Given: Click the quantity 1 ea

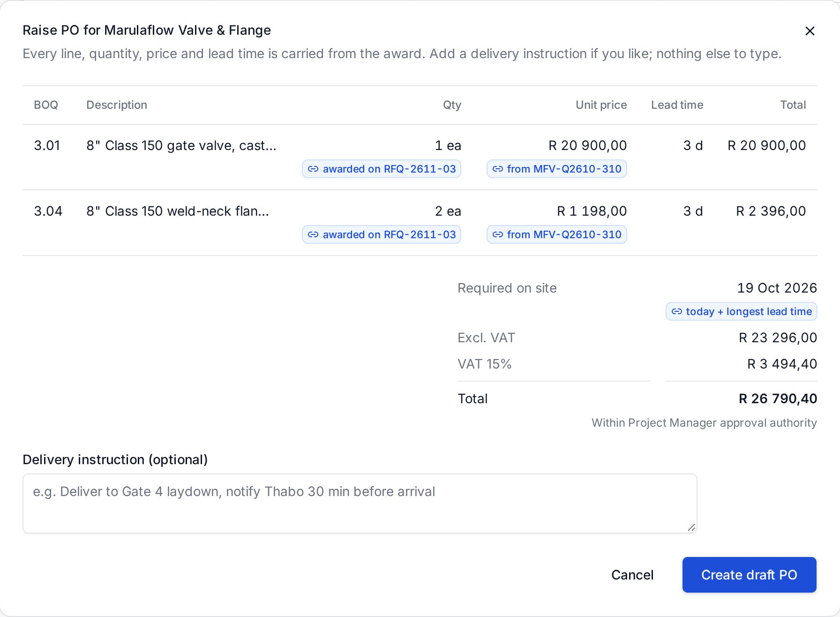Looking at the screenshot, I should [x=448, y=146].
